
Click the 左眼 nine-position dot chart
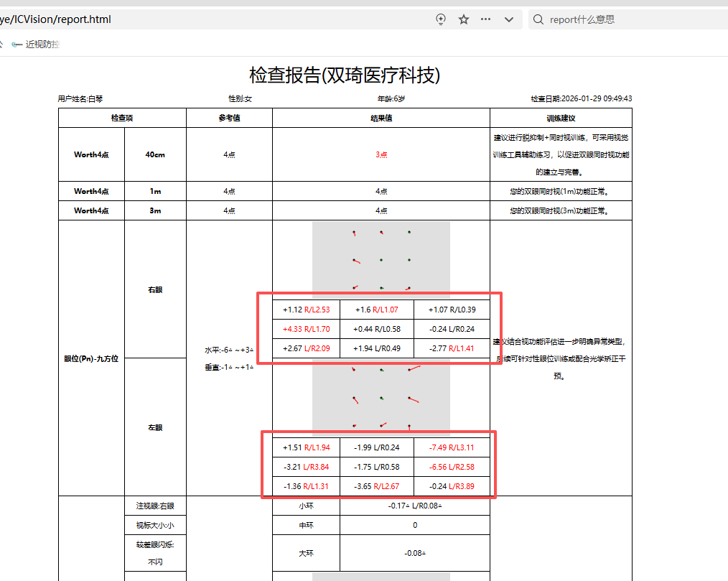[381, 396]
